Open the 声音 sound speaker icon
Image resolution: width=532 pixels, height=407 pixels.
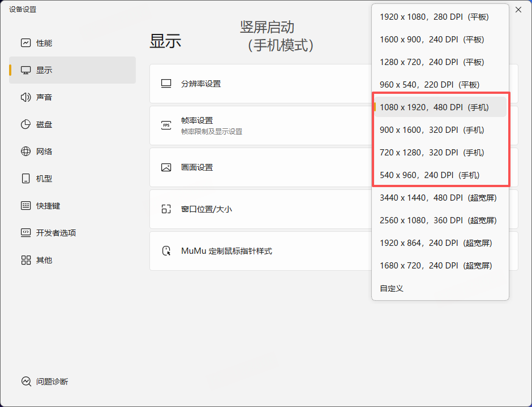point(26,97)
